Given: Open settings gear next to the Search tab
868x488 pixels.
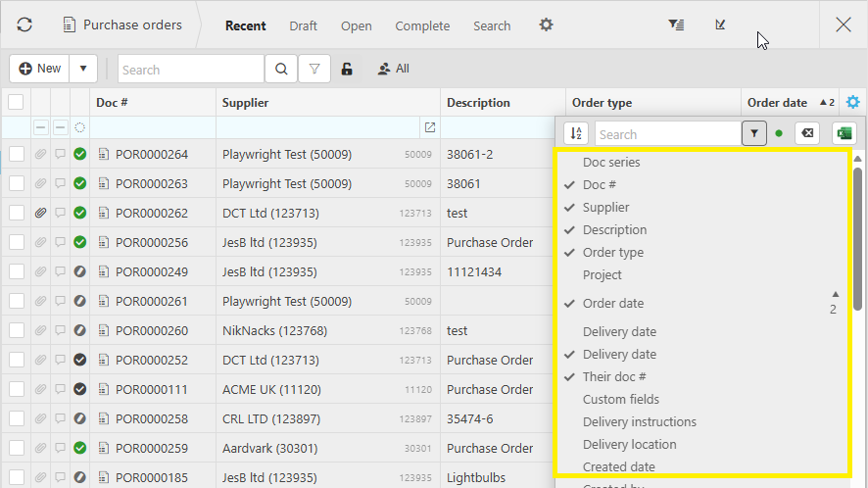Looking at the screenshot, I should coord(547,25).
